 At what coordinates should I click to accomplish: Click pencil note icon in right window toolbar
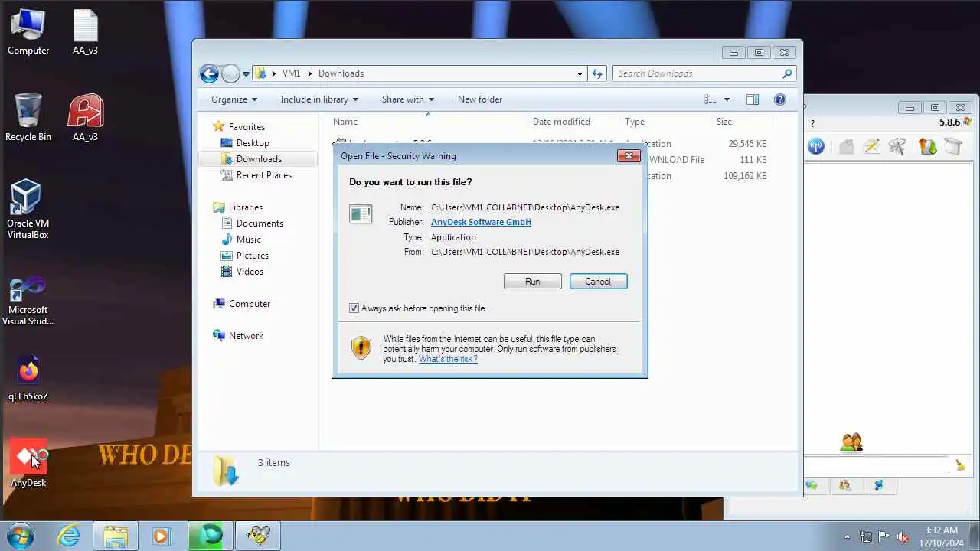coord(871,146)
